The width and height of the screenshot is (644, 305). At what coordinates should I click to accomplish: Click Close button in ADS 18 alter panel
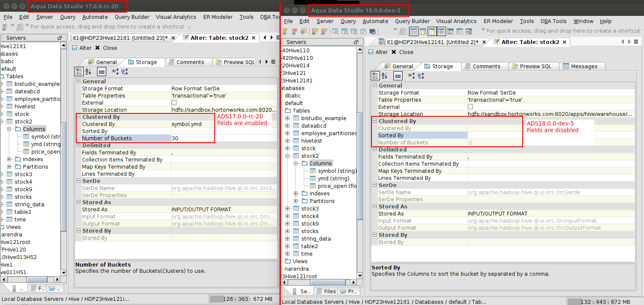[402, 52]
